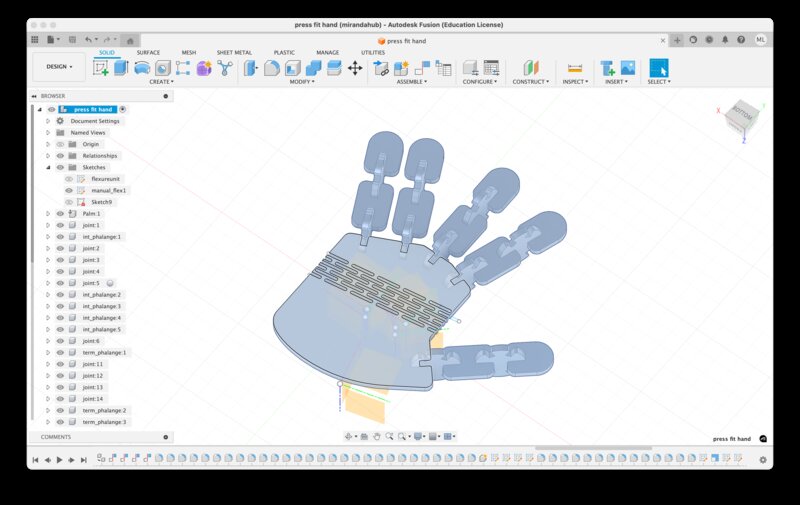
Task: Hide the flexureunit sketch
Action: click(x=69, y=179)
